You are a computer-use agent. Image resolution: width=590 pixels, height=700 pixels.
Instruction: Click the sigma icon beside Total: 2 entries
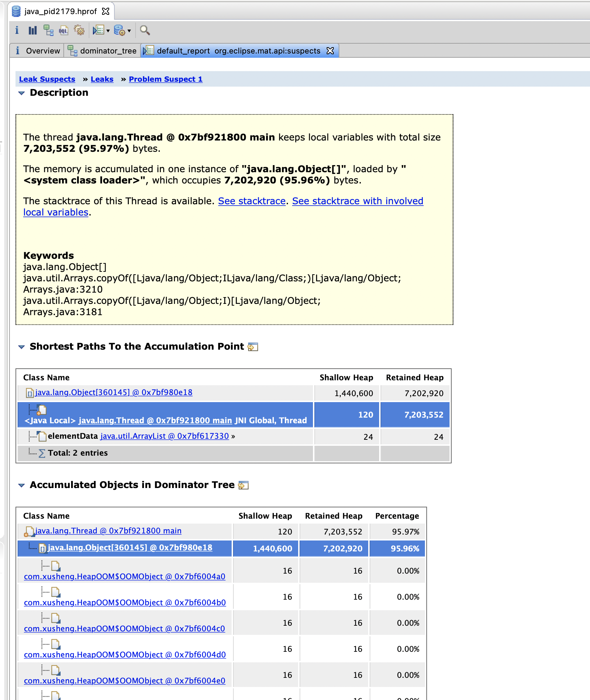pyautogui.click(x=42, y=453)
